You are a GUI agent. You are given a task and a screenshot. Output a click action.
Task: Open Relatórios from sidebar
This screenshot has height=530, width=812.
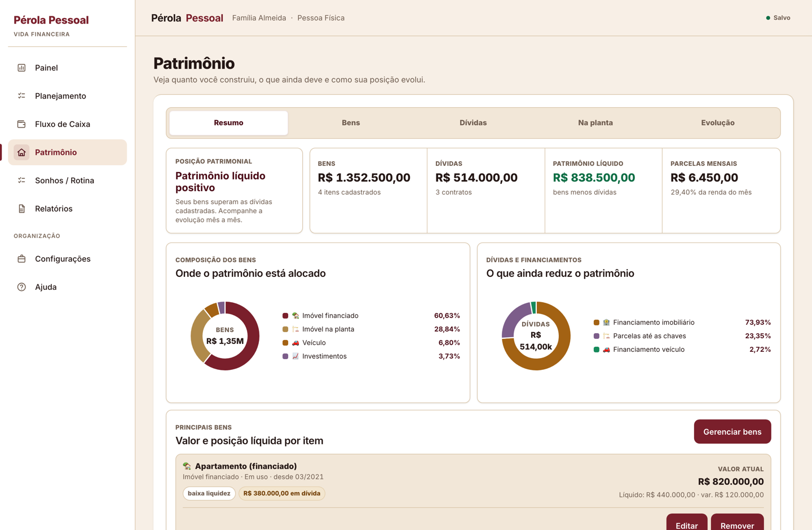click(67, 209)
